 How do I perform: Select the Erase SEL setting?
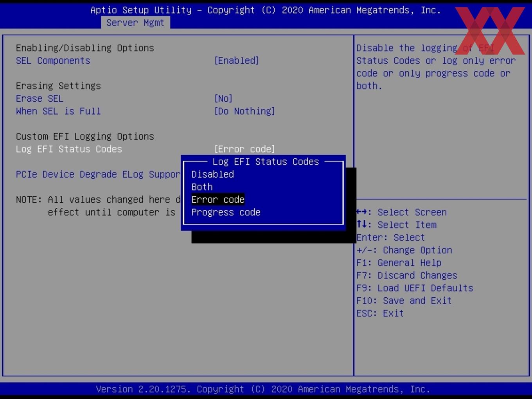[40, 99]
